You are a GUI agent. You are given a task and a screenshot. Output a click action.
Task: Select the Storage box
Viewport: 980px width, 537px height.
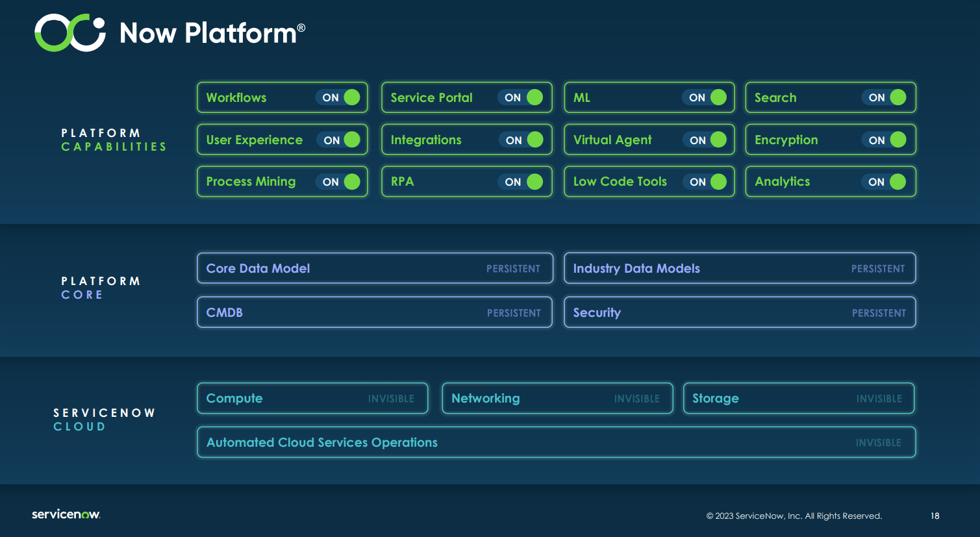pyautogui.click(x=799, y=398)
